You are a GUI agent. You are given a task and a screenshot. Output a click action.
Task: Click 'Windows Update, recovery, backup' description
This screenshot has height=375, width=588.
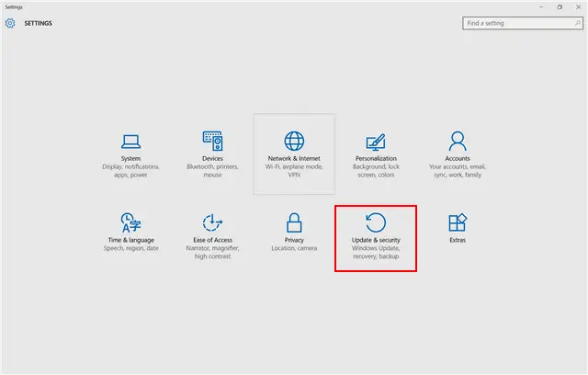[376, 253]
